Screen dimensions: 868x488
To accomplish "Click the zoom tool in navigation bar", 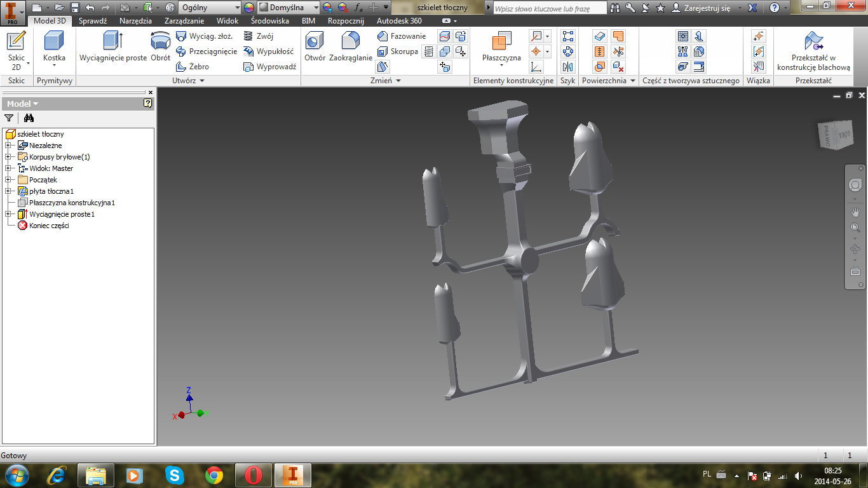I will 855,228.
